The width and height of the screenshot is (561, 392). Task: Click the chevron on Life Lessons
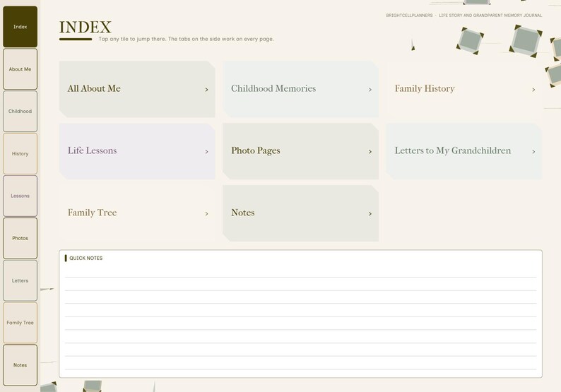[x=206, y=152]
